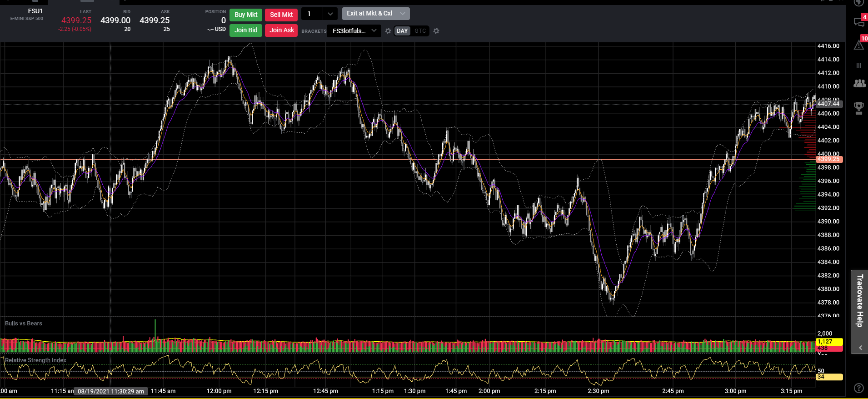
Task: Click the Join Ask button
Action: tap(282, 30)
